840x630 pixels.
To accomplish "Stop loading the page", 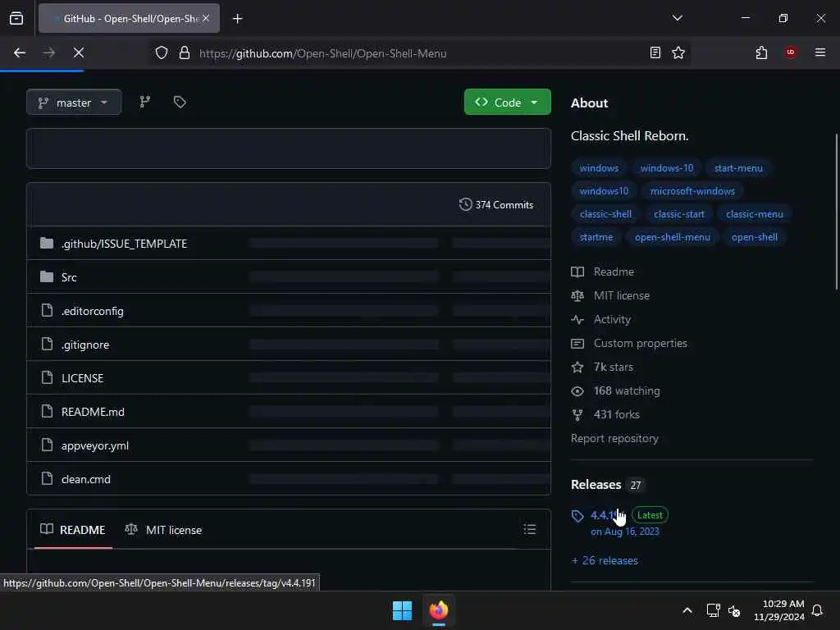I will coord(79,52).
